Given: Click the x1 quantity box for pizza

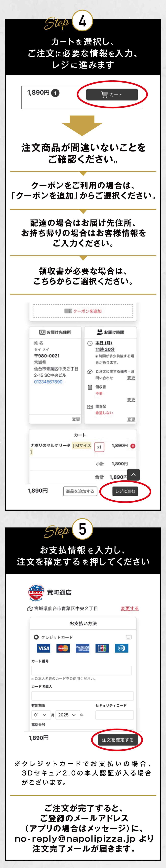Looking at the screenshot, I should tap(99, 447).
